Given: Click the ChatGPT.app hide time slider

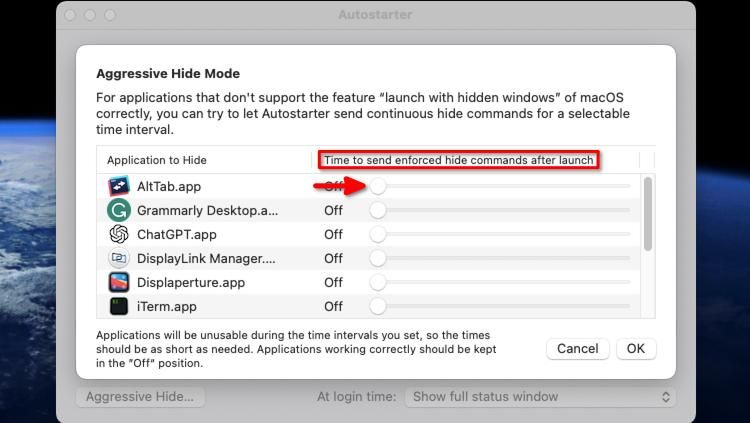Looking at the screenshot, I should click(x=378, y=234).
